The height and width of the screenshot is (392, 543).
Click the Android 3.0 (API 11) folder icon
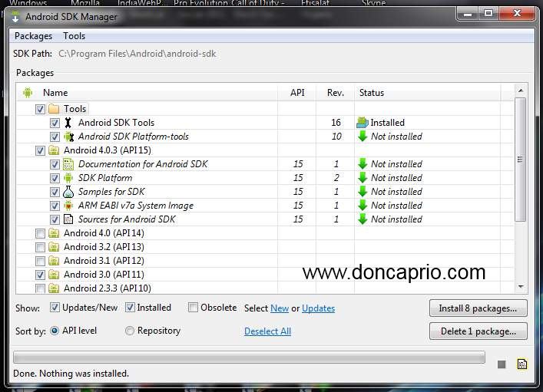(54, 275)
